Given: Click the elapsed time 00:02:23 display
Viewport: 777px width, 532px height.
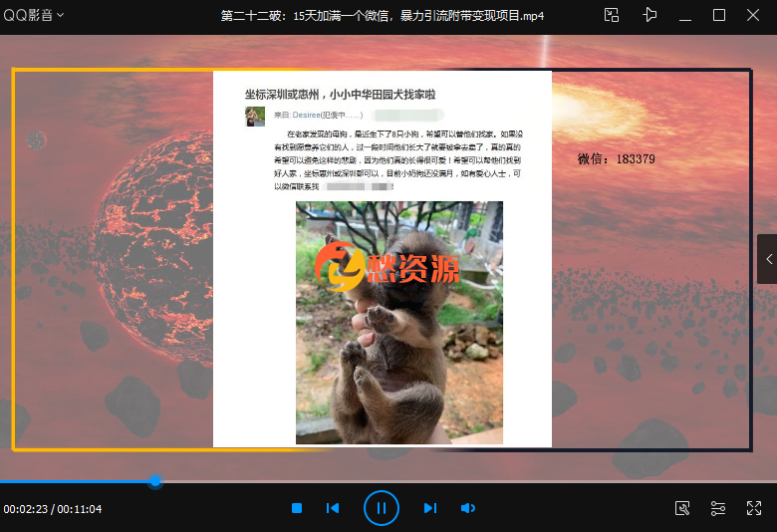Looking at the screenshot, I should [26, 509].
